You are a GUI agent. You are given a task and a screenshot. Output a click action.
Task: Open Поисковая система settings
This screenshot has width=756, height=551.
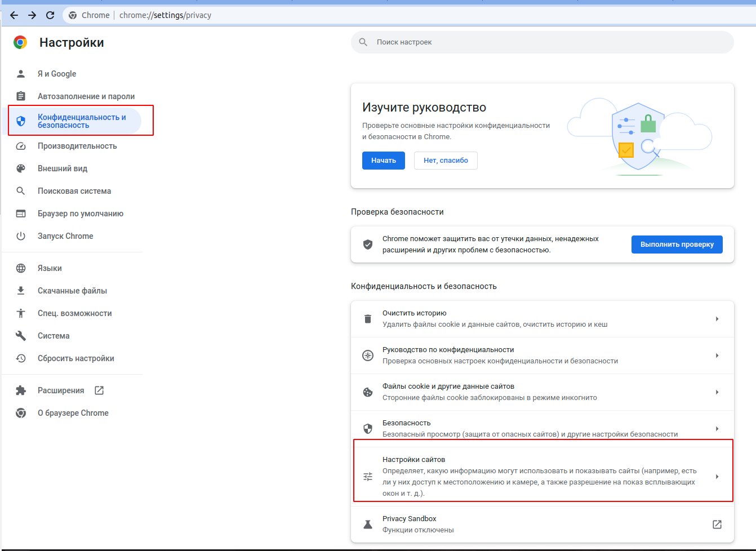pos(75,191)
